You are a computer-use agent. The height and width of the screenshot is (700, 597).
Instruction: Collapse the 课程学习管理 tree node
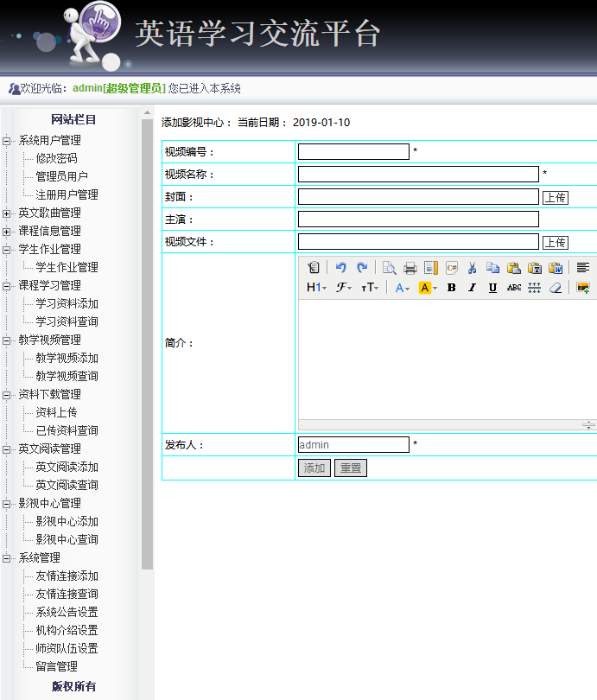click(6, 286)
